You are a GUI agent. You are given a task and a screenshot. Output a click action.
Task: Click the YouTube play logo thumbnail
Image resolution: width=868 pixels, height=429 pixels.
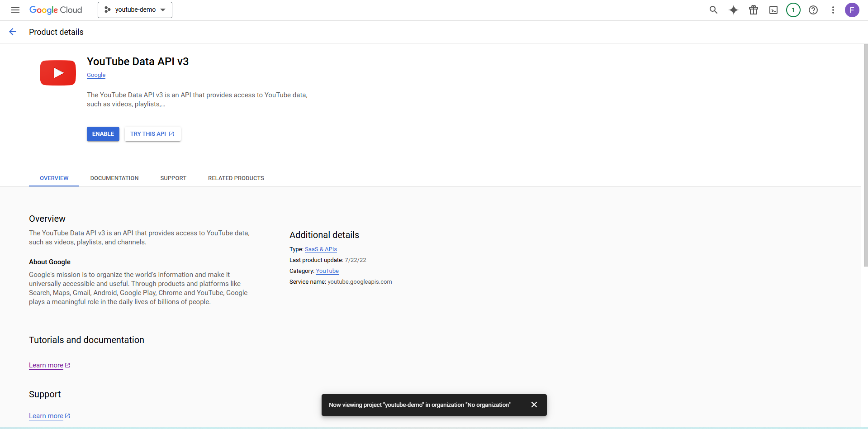tap(57, 72)
